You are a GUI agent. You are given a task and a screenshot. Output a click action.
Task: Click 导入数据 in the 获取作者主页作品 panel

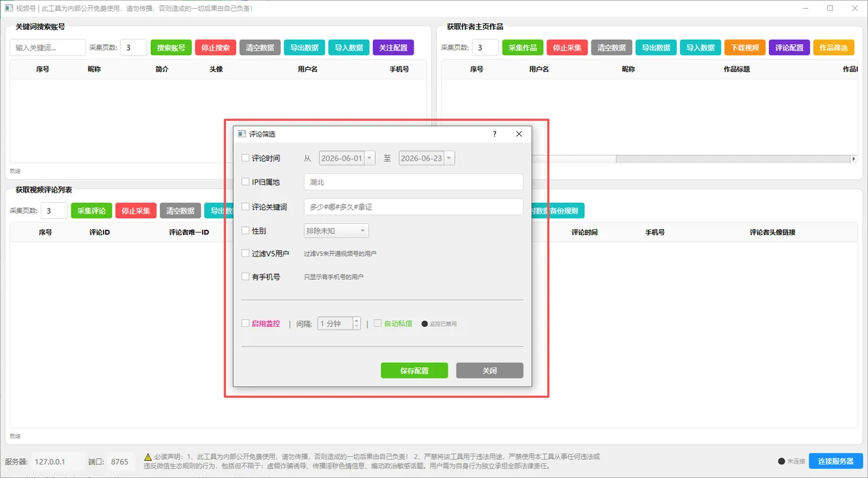[x=701, y=47]
